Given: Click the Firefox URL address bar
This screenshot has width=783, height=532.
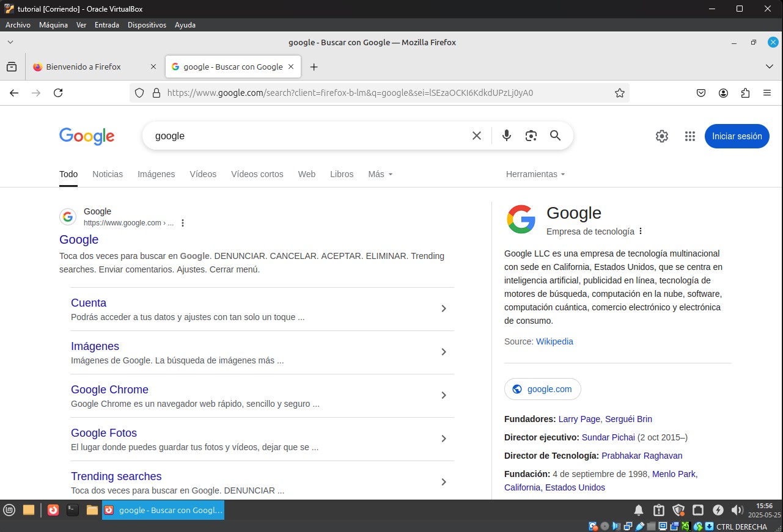Looking at the screenshot, I should point(379,93).
